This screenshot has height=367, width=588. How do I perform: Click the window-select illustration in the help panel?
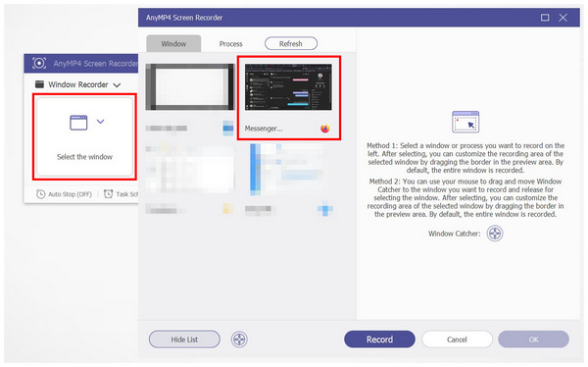pyautogui.click(x=465, y=122)
